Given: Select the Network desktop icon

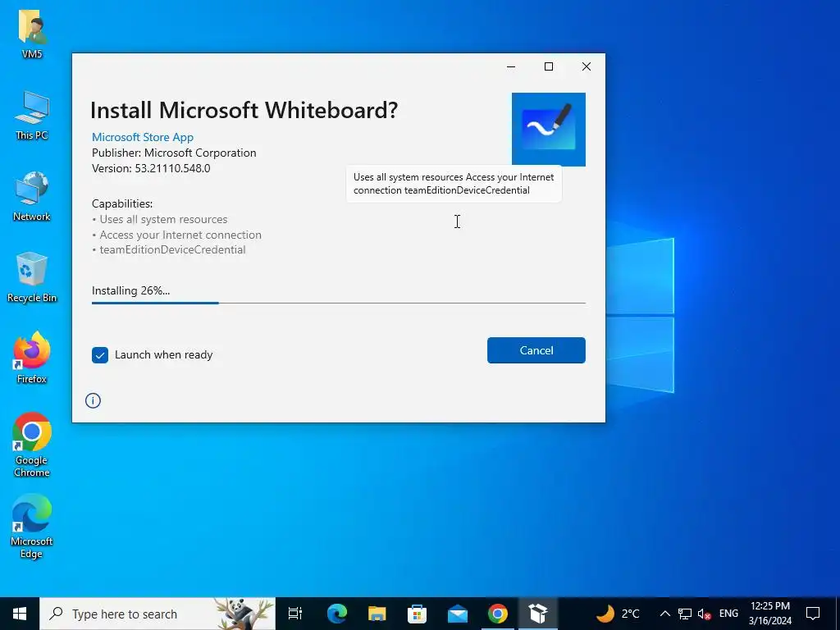Looking at the screenshot, I should (x=32, y=196).
